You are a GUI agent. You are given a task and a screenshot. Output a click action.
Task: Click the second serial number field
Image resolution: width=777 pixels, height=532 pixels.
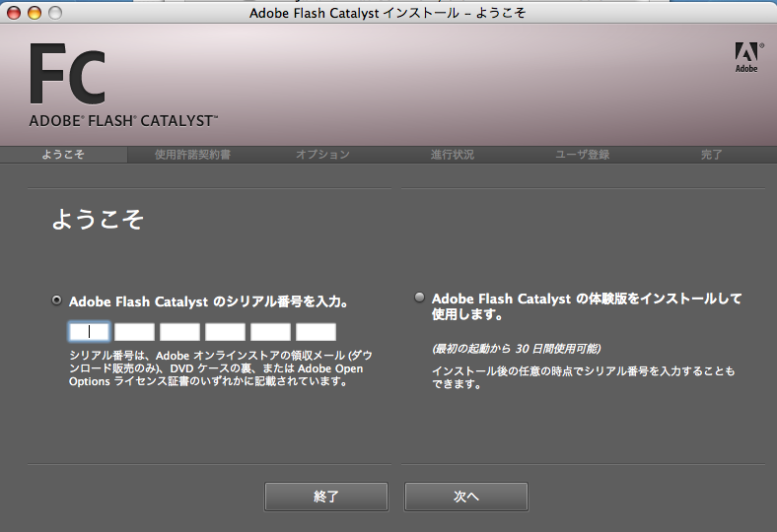point(134,332)
